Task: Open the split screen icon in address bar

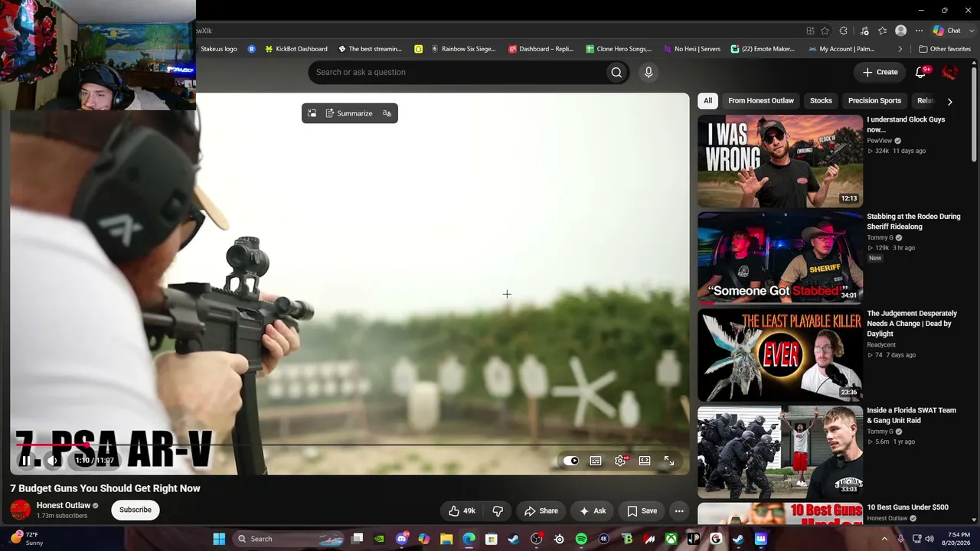Action: 810,31
